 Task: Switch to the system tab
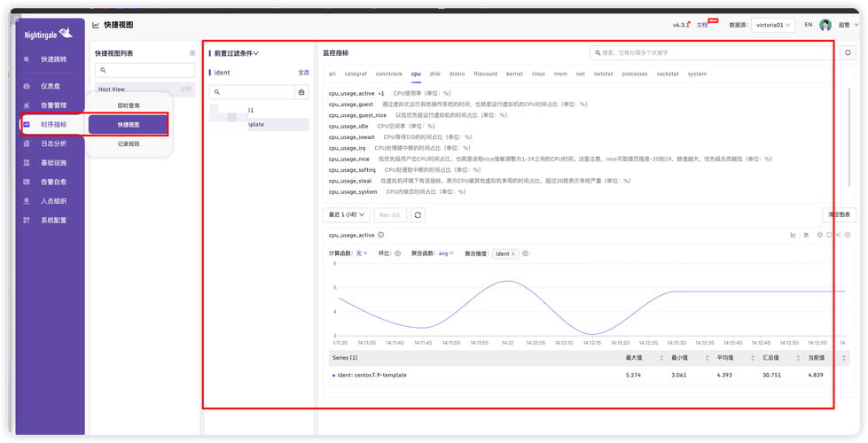click(x=698, y=74)
